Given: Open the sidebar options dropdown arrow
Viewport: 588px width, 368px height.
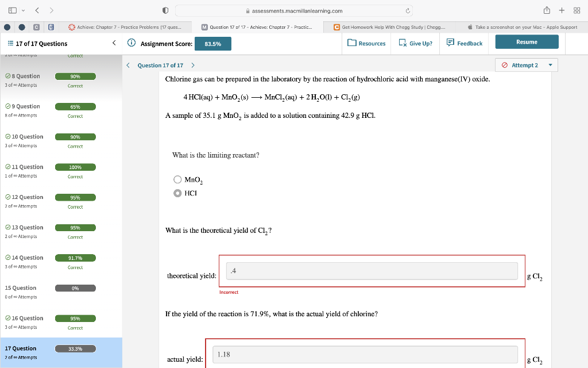Looking at the screenshot, I should [x=23, y=10].
